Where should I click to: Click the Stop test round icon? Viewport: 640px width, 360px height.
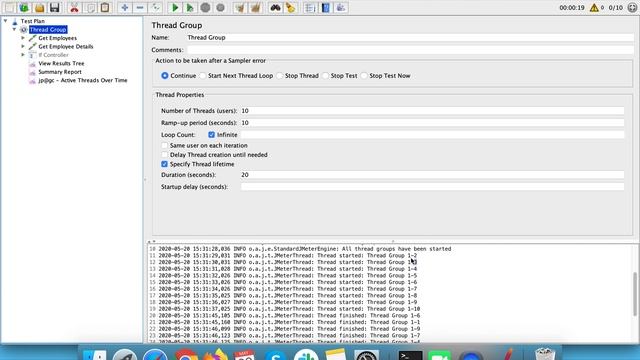205,7
